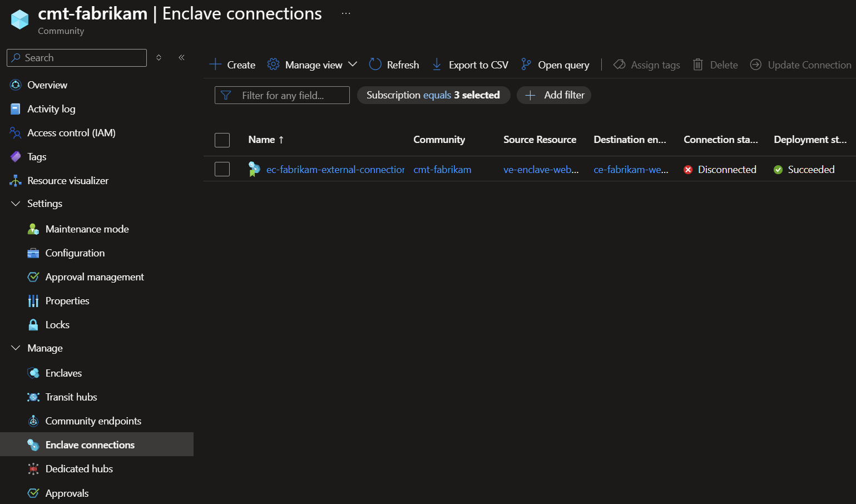856x504 pixels.
Task: Navigate to Enclaves
Action: 63,373
